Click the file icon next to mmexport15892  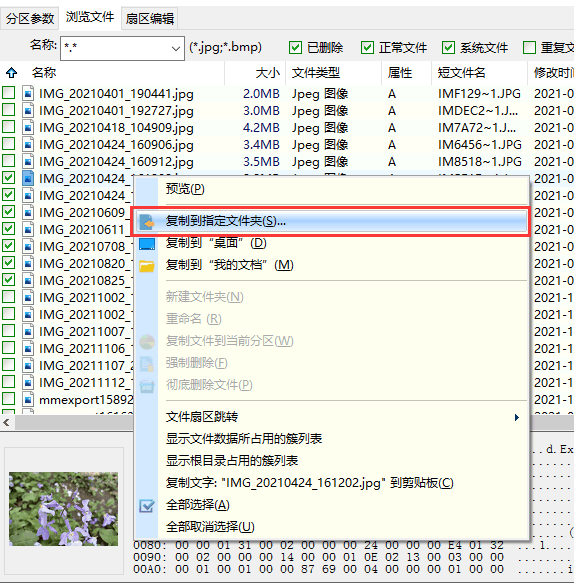pyautogui.click(x=28, y=400)
